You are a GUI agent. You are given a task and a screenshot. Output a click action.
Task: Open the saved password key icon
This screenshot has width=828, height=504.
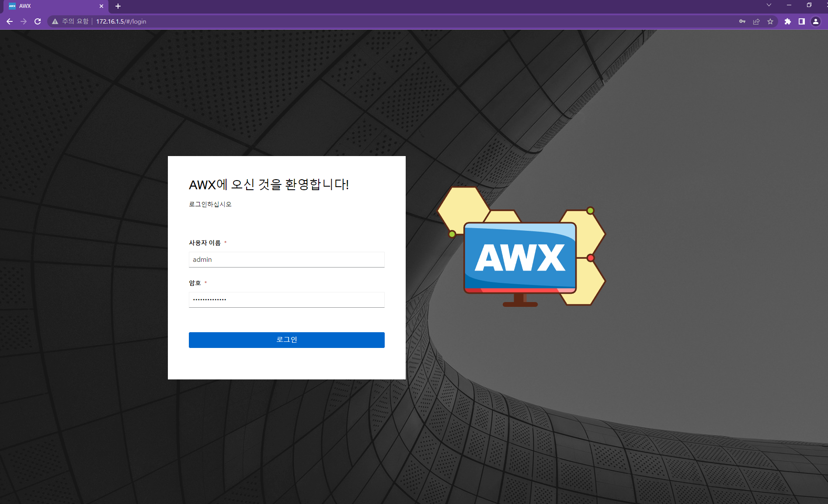[x=742, y=21]
